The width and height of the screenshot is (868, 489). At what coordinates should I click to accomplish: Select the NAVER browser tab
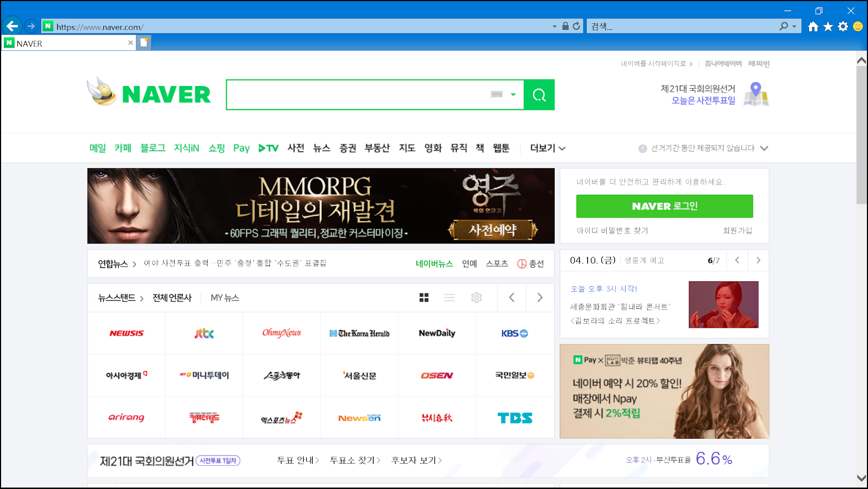(69, 43)
